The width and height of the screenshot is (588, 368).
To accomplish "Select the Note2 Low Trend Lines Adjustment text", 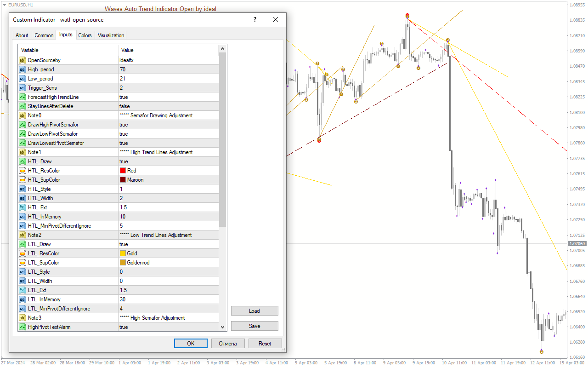I will (156, 235).
